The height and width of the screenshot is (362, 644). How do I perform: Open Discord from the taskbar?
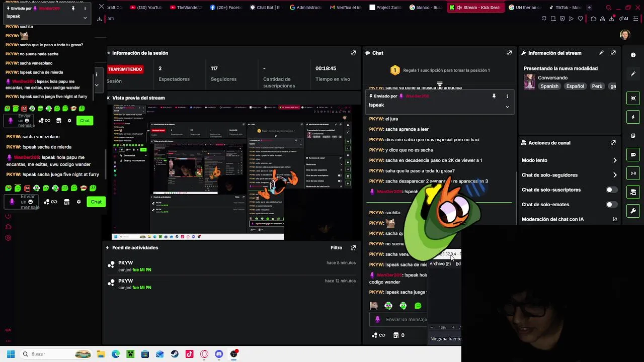(219, 354)
